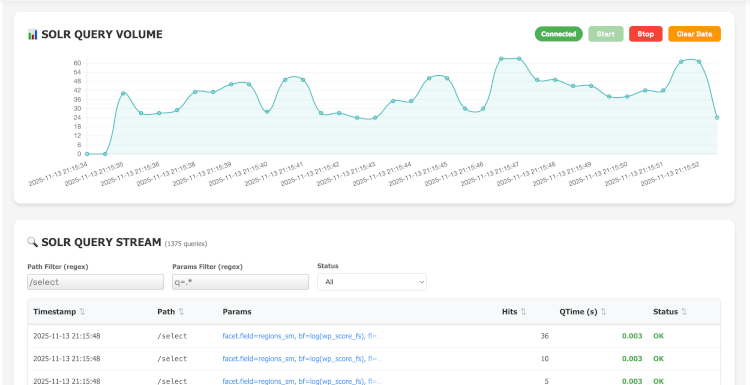
Task: Click hits value 10 in second row
Action: (544, 359)
